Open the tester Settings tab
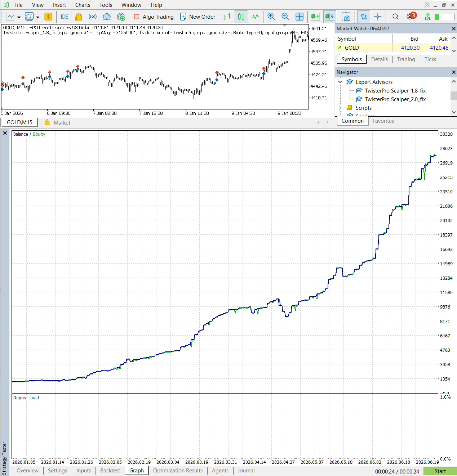 coord(57,471)
